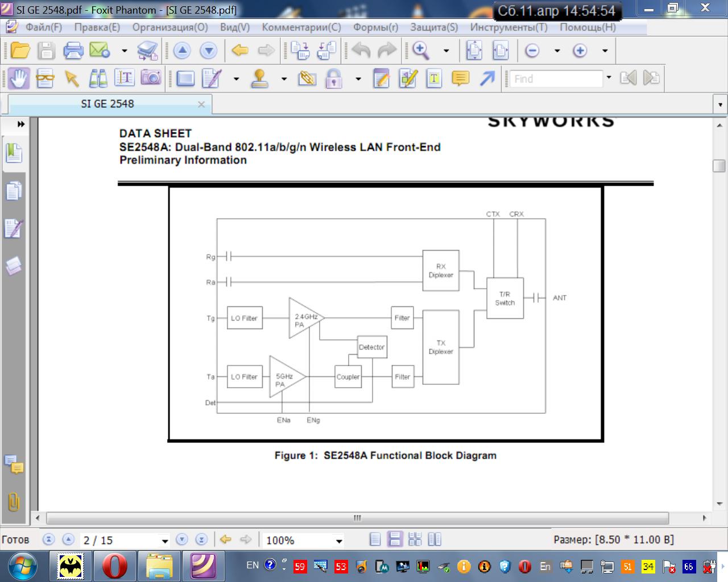Click the binoculars Search icon
728x582 pixels.
(98, 78)
